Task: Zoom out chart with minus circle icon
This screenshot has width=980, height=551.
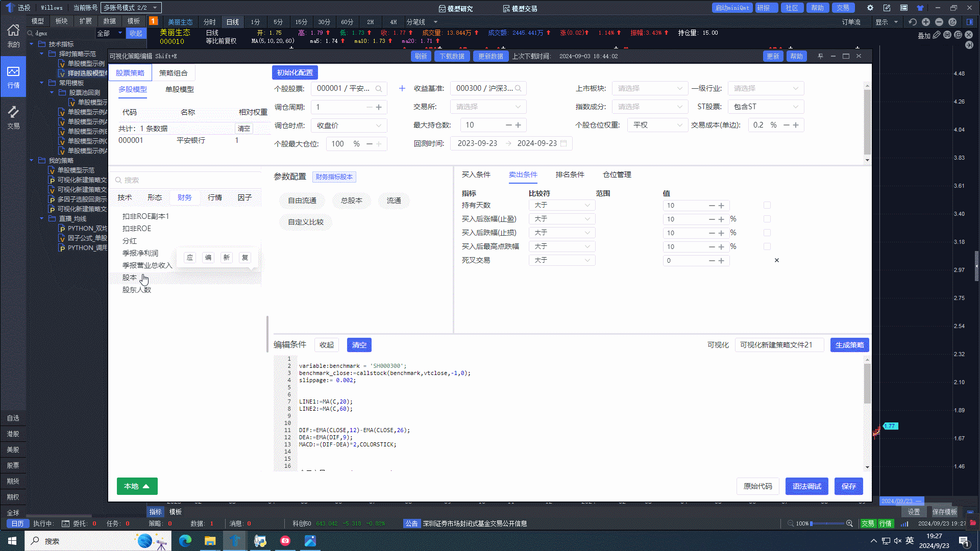Action: tap(939, 22)
